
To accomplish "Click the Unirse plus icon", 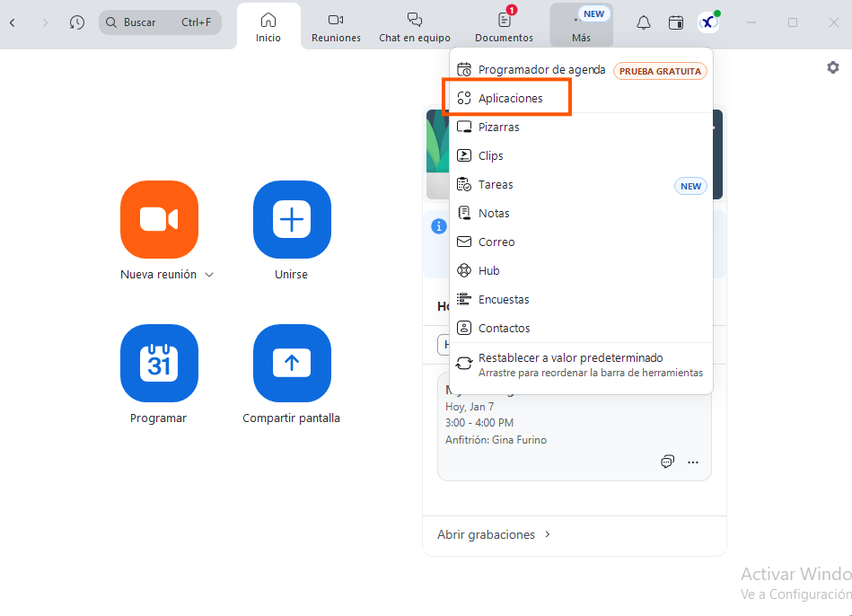I will point(292,219).
